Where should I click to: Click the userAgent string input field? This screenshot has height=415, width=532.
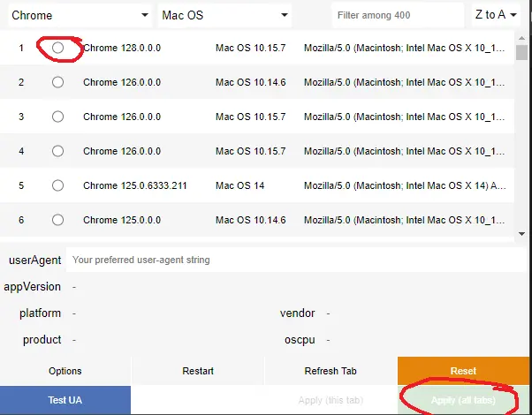[296, 260]
